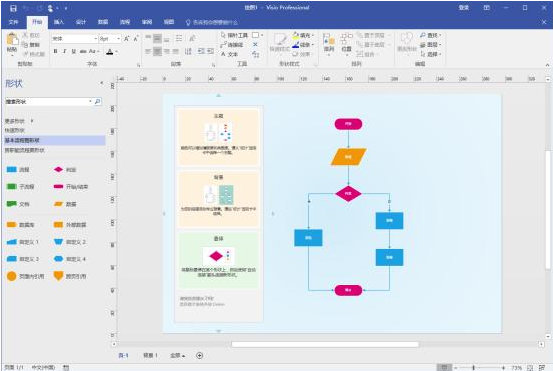Toggle Bold formatting

point(55,51)
